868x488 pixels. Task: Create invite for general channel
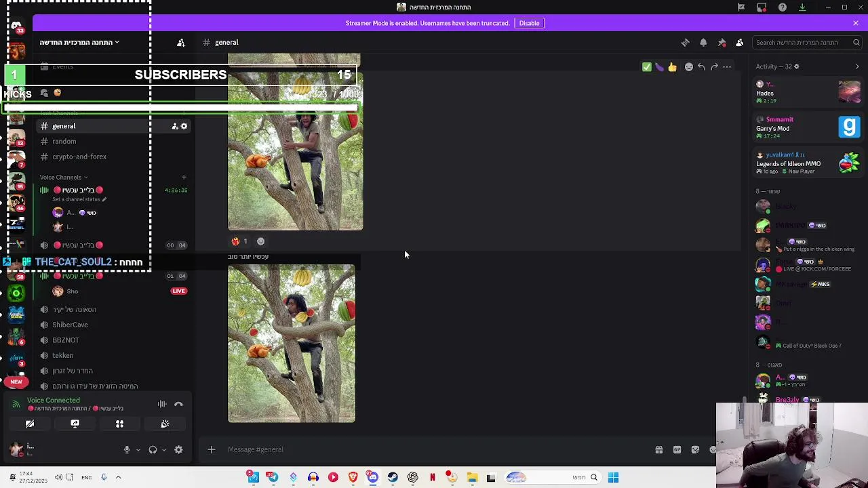click(174, 126)
